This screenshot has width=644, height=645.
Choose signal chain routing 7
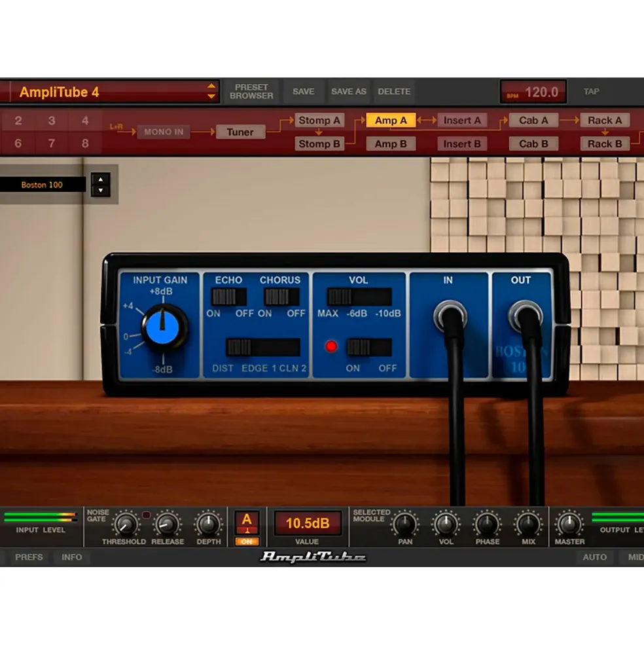click(x=52, y=143)
